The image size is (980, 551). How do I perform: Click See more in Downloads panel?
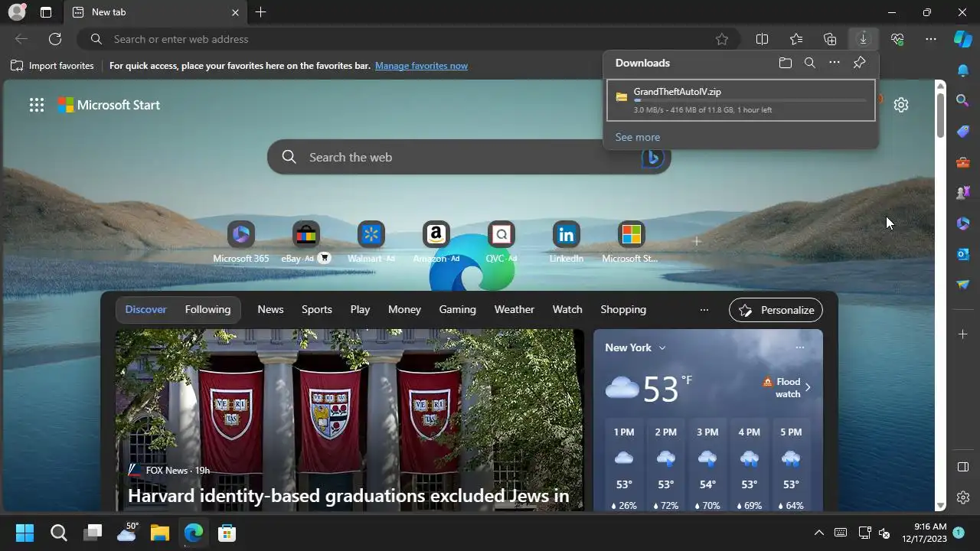(x=638, y=137)
